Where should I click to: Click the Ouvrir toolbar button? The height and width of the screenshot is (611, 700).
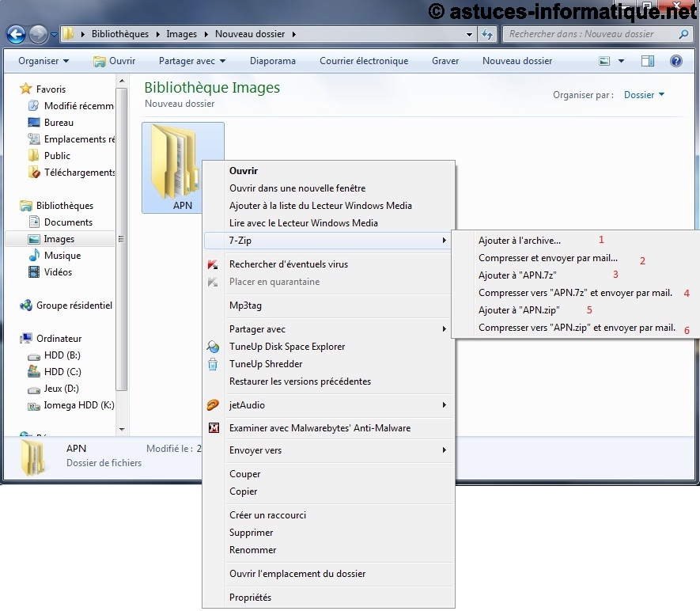point(114,61)
